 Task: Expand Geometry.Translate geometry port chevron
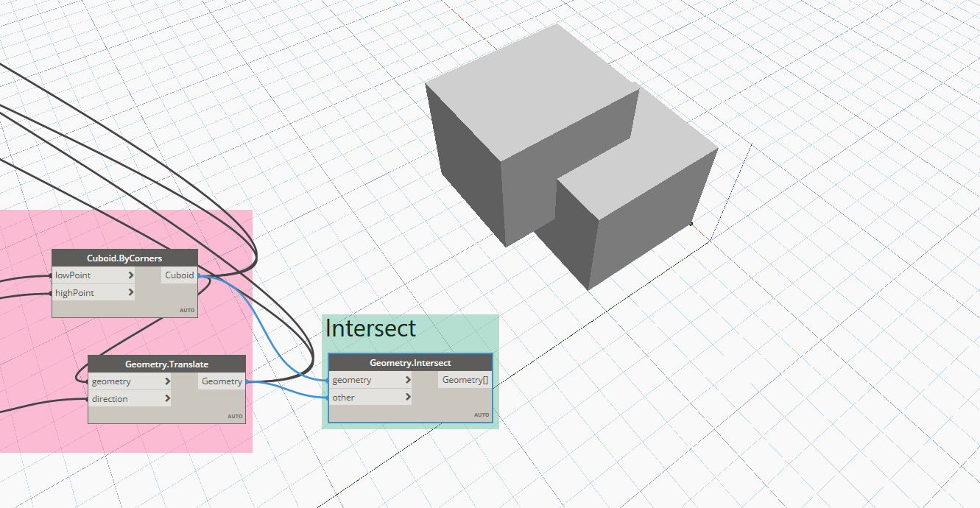pos(168,381)
